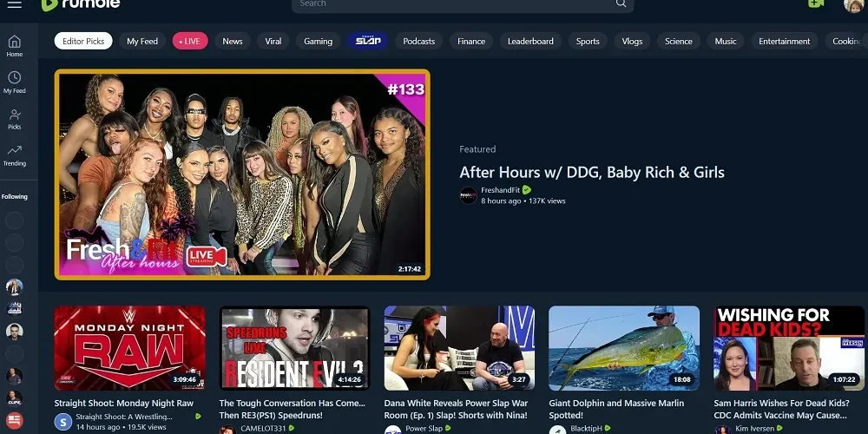This screenshot has width=868, height=434.
Task: Select the Leaderboard category
Action: click(x=530, y=41)
